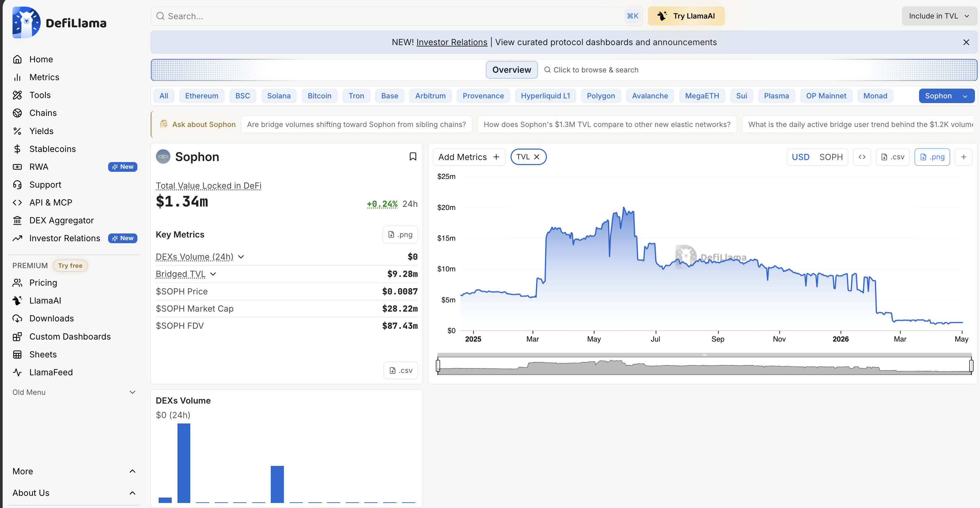Ask about bridge volumes shifting toward Sophon
980x508 pixels.
pos(356,124)
